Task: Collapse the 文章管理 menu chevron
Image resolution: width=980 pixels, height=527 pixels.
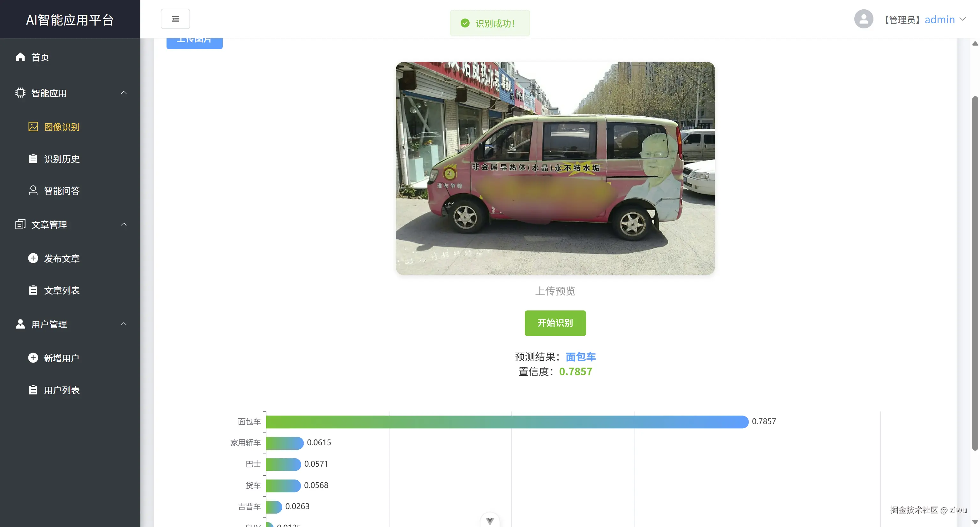Action: point(124,224)
